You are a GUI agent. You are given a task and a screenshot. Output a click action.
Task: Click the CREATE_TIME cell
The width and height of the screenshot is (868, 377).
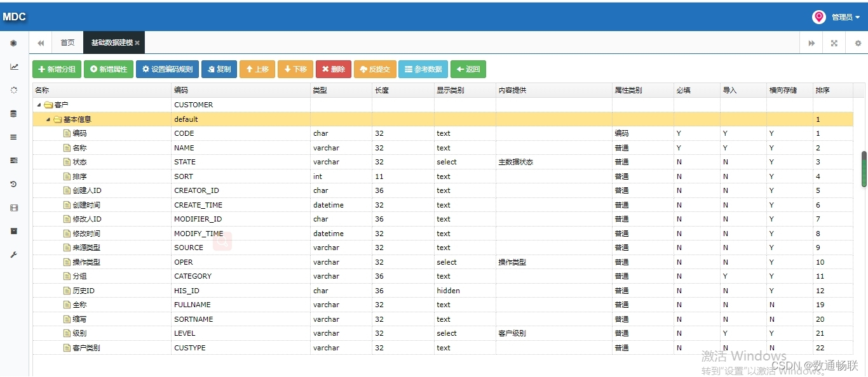[241, 205]
